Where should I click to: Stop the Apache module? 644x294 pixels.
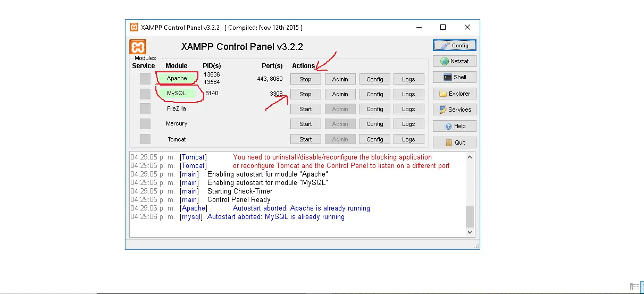[306, 79]
